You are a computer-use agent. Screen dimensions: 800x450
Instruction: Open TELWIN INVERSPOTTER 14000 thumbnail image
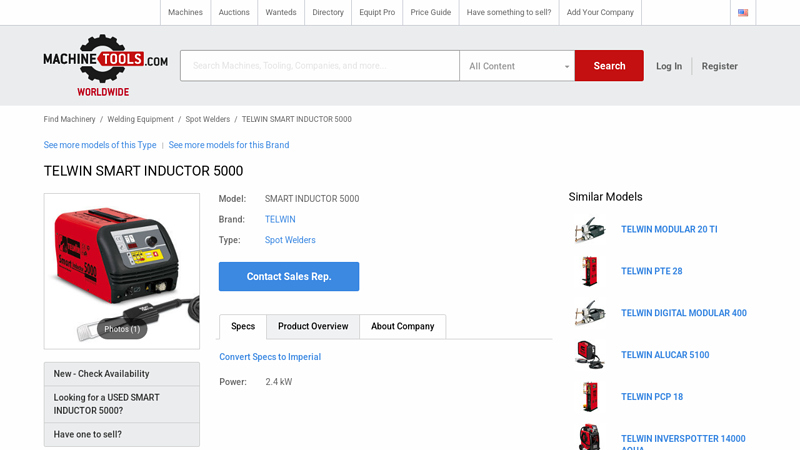[590, 437]
